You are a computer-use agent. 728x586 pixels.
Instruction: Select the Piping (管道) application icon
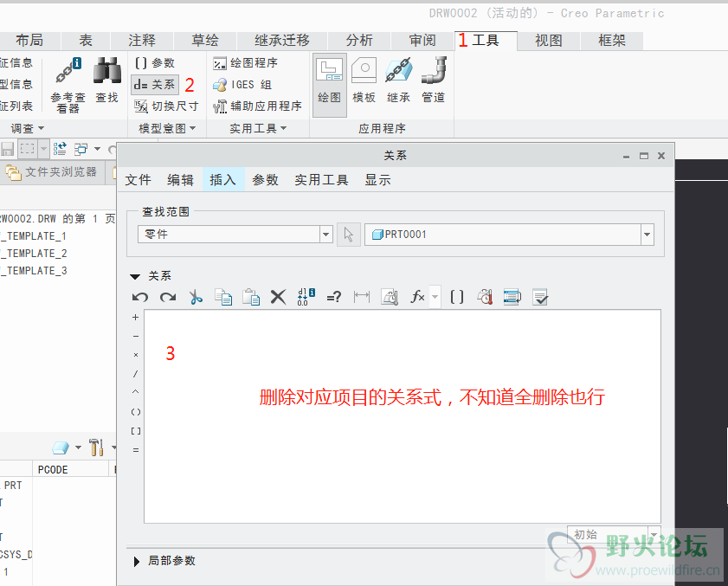pyautogui.click(x=433, y=80)
